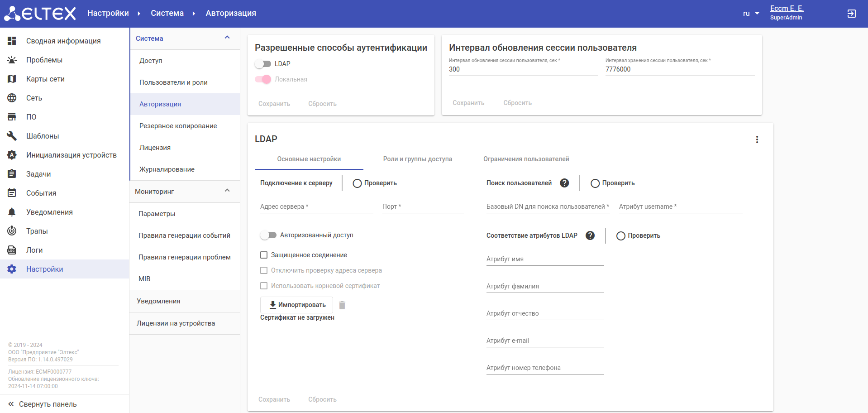Click the Уведомления bell icon
Image resolution: width=868 pixels, height=413 pixels.
pos(12,212)
